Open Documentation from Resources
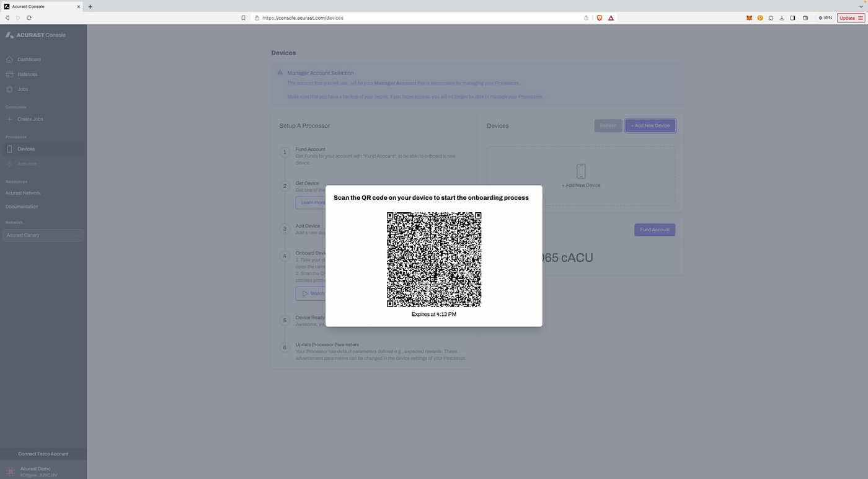 [x=21, y=206]
